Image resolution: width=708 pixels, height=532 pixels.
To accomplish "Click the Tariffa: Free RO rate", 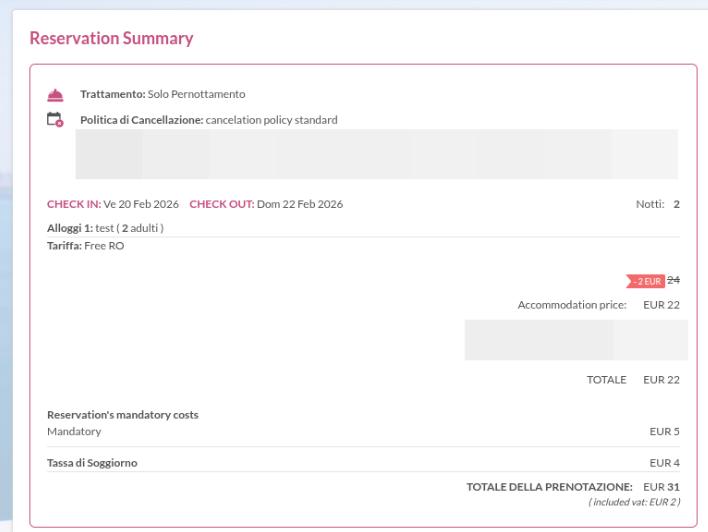I will point(85,246).
